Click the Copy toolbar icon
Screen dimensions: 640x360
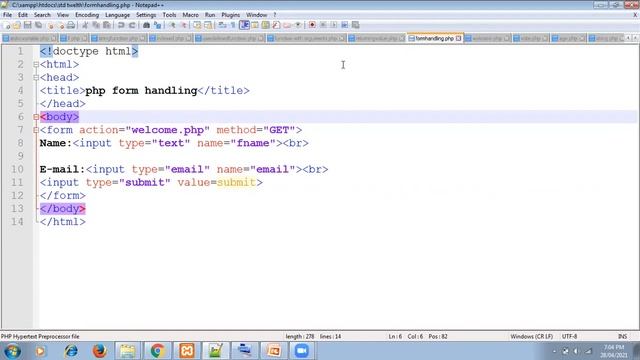point(96,25)
